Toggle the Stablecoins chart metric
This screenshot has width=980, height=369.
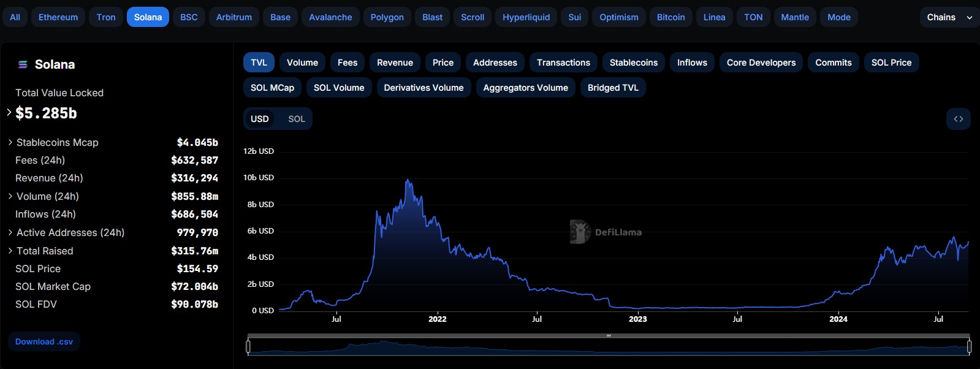(634, 63)
